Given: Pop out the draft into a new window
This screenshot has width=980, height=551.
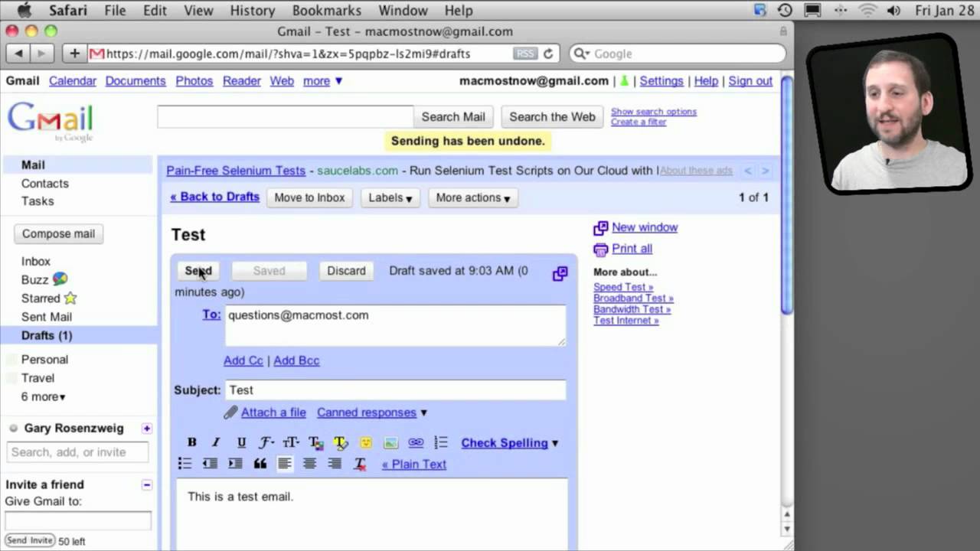Looking at the screenshot, I should (560, 273).
